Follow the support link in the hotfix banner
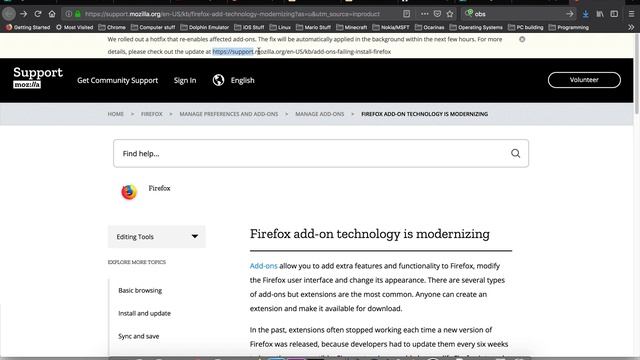Image resolution: width=640 pixels, height=360 pixels. tap(302, 52)
